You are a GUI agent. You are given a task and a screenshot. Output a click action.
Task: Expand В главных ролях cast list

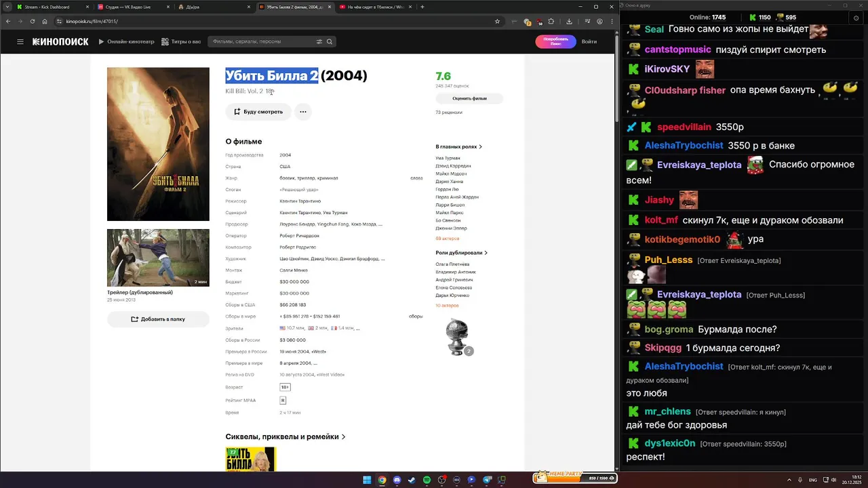tap(459, 146)
